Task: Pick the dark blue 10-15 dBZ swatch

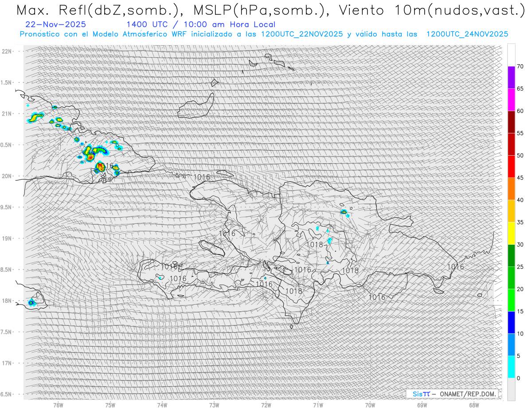Action: click(x=511, y=322)
